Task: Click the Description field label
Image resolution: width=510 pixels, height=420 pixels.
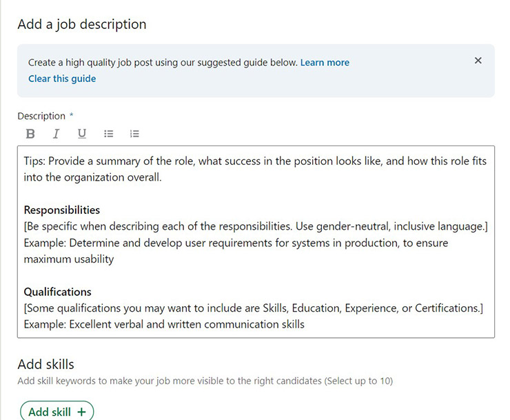Action: [x=41, y=116]
